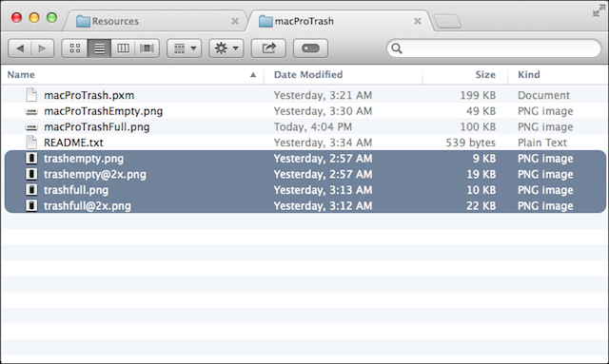Click the Yesterday, 3:13 AM date
The image size is (609, 364).
point(323,190)
